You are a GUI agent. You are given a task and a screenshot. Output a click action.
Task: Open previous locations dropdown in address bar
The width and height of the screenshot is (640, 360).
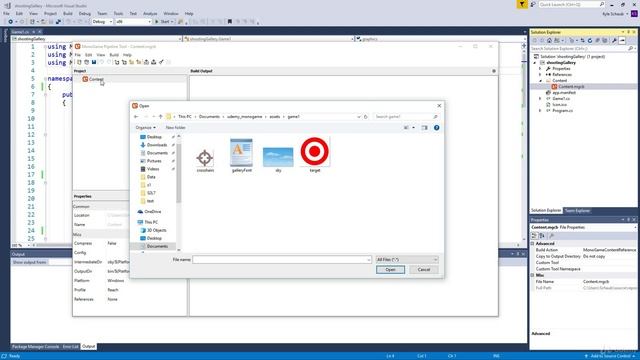pos(359,117)
